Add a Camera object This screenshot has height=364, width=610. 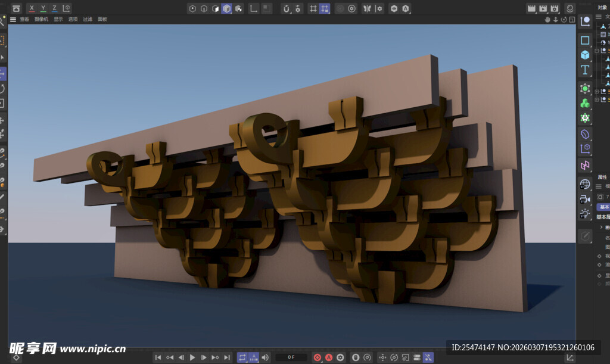coord(585,199)
